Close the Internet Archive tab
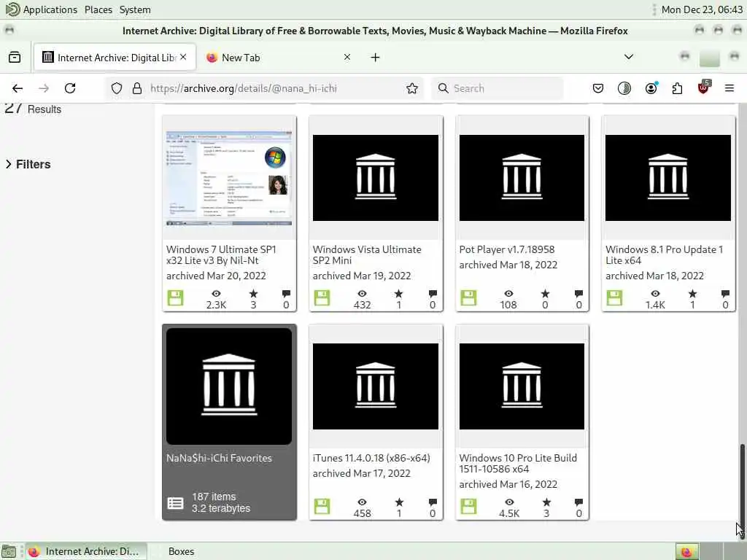The width and height of the screenshot is (747, 560). [183, 57]
